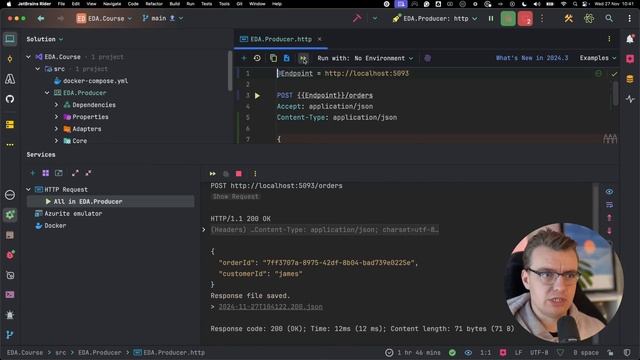The image size is (640, 360).
Task: Open the GitHub tool window icon
Action: coord(10,99)
